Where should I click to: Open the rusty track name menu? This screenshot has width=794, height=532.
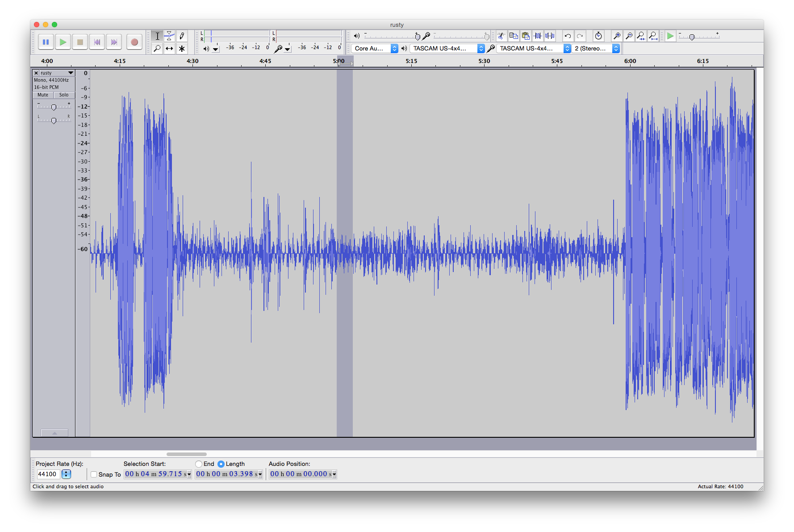point(57,73)
